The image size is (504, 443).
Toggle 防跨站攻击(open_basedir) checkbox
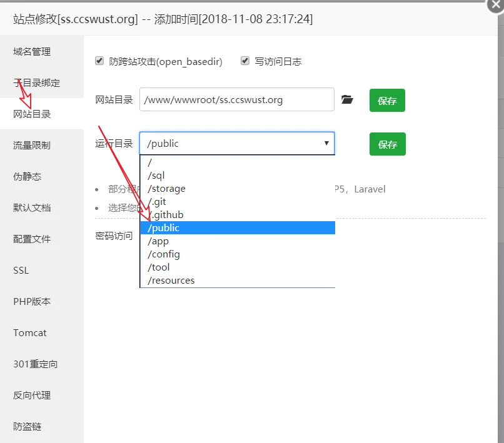[x=99, y=61]
